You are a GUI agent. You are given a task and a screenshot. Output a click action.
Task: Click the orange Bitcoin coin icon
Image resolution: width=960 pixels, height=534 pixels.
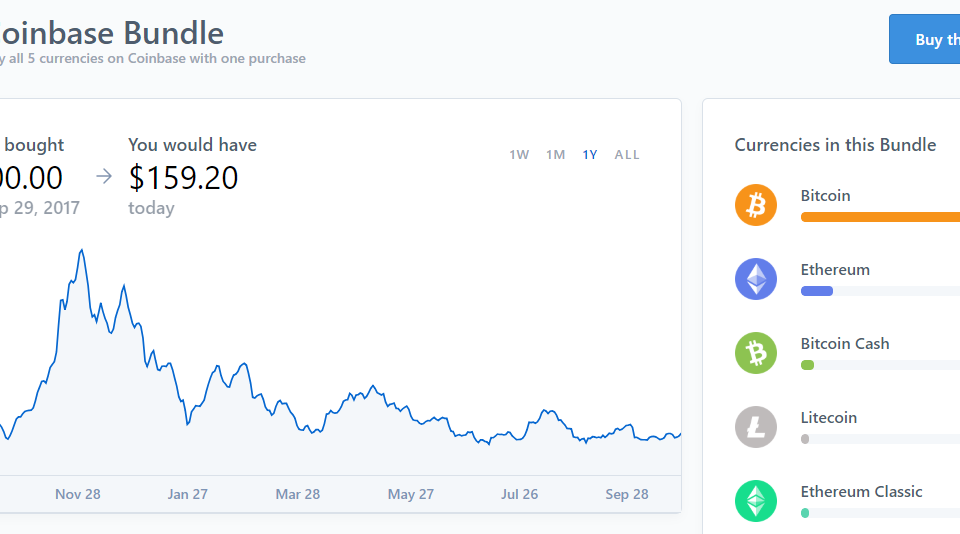[756, 205]
